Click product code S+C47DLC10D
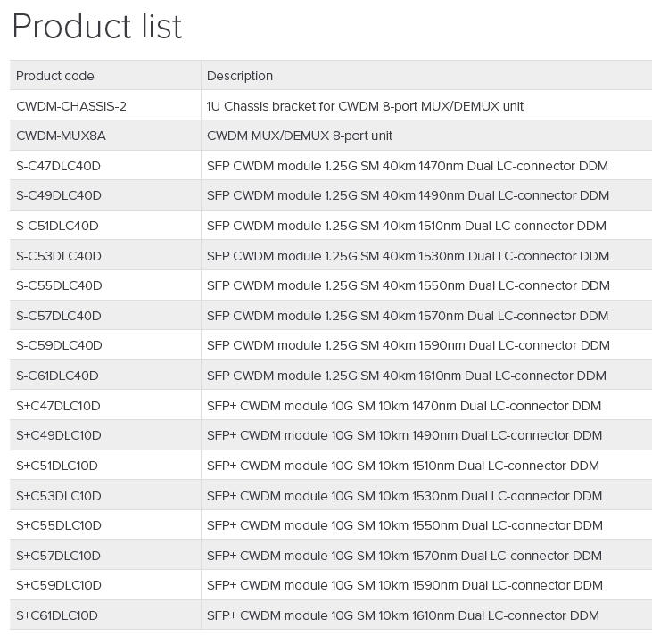Screen dimensions: 652x644 [x=58, y=406]
